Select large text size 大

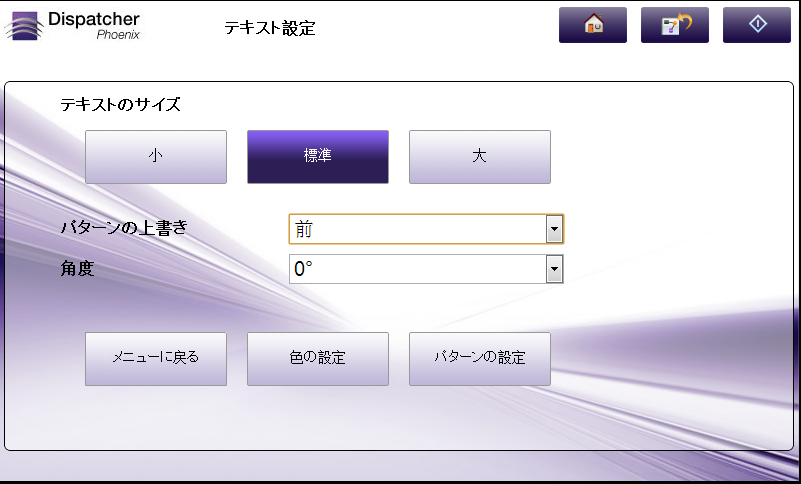(480, 157)
